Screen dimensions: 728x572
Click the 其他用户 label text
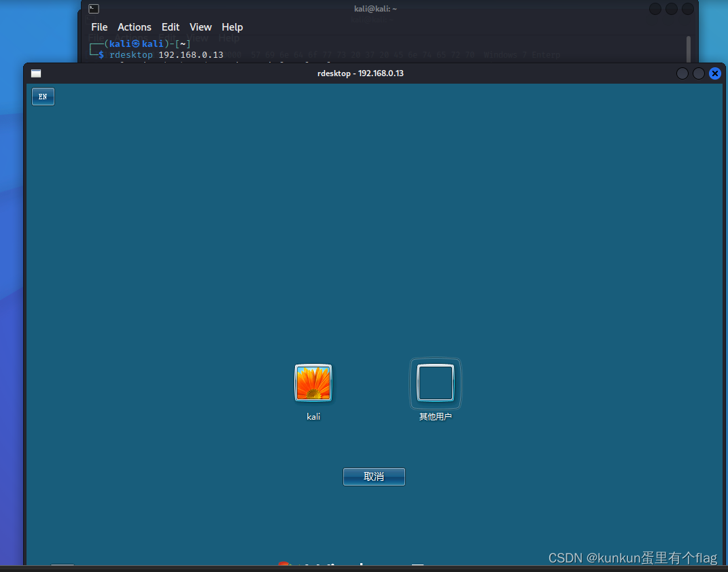(436, 417)
